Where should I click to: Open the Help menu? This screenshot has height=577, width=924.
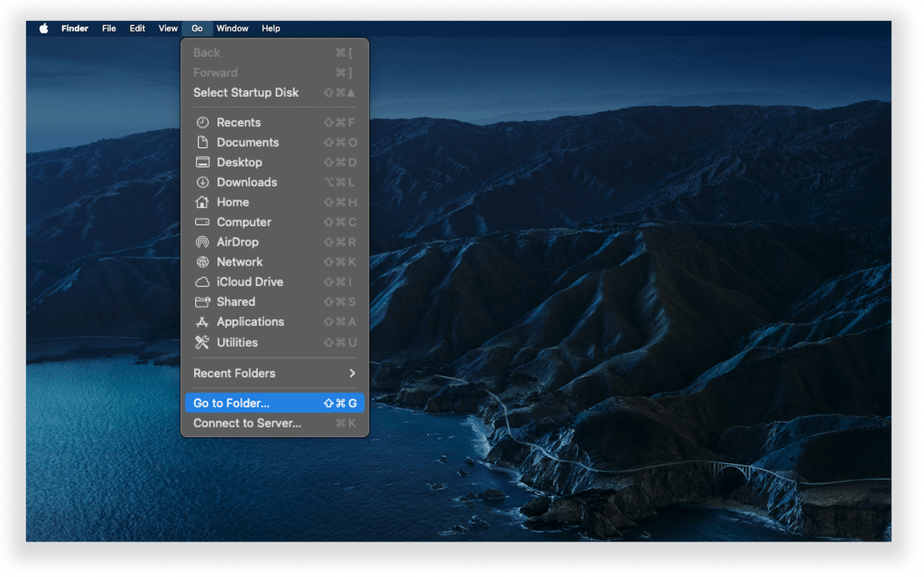coord(270,29)
